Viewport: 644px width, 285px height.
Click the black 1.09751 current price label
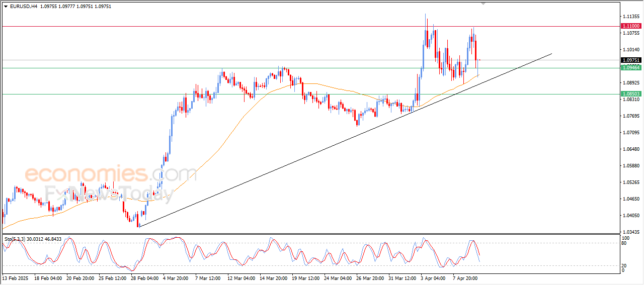pyautogui.click(x=631, y=60)
